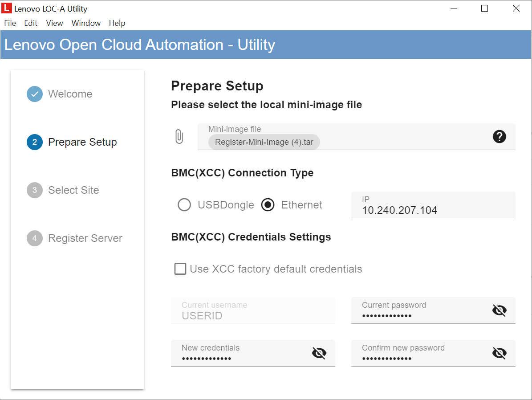Click the Register-Mini-Image (4).tar file chip
Viewport: 532px width, 400px height.
[264, 142]
